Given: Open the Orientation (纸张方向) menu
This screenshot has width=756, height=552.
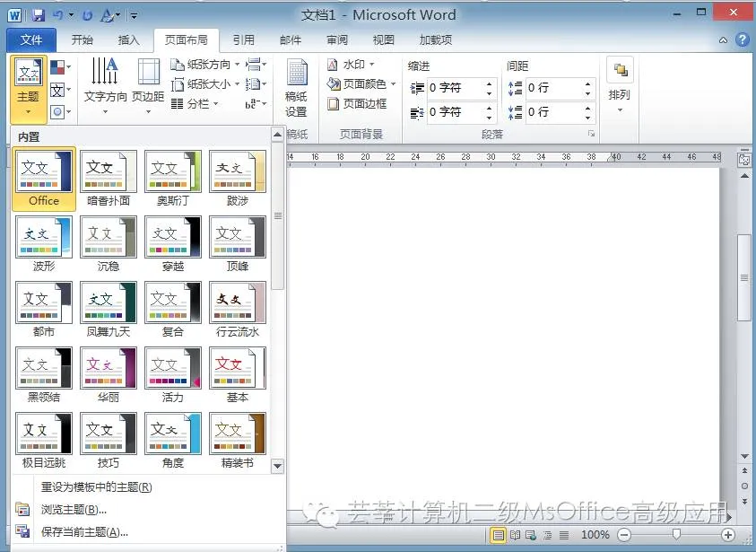Looking at the screenshot, I should pos(205,64).
